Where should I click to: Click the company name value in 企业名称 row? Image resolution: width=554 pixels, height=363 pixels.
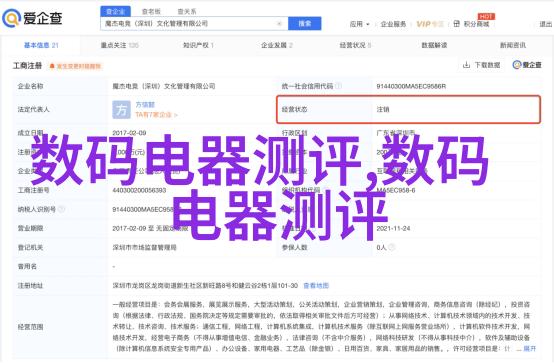(x=164, y=86)
